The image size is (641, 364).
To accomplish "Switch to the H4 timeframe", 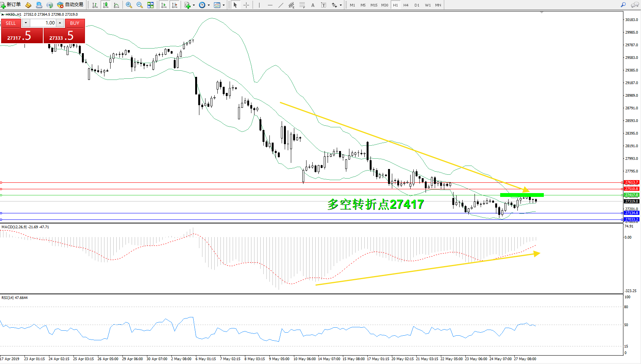I will (406, 5).
